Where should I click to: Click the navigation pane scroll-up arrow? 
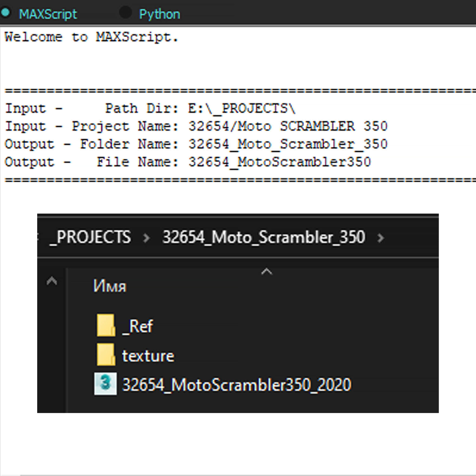(52, 281)
